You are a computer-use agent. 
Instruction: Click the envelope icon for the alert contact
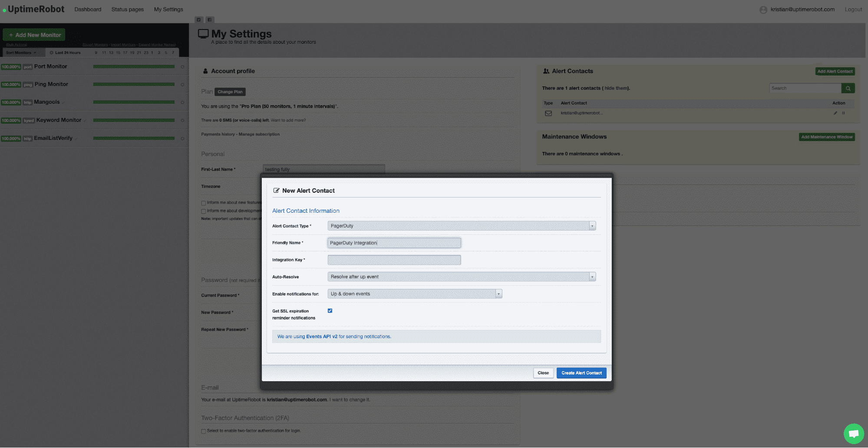click(548, 113)
